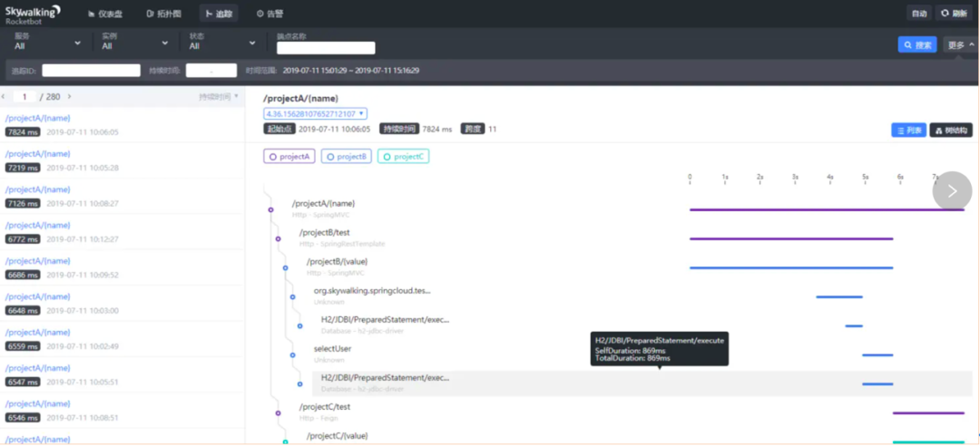Expand the 状态 status dropdown

[x=221, y=42]
